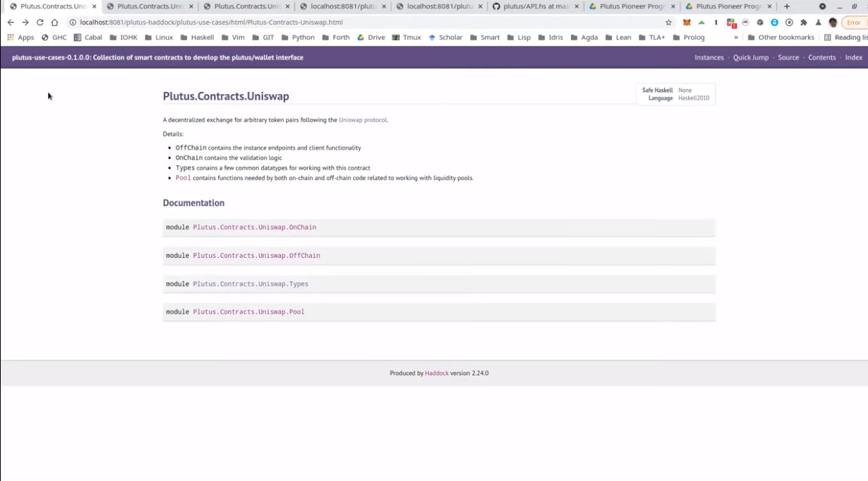868x481 pixels.
Task: Expand the bookmarks overflow chevron
Action: [736, 37]
